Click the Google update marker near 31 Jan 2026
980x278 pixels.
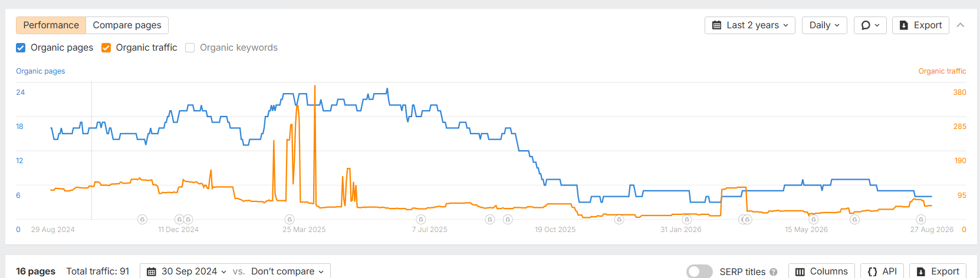[x=687, y=220]
